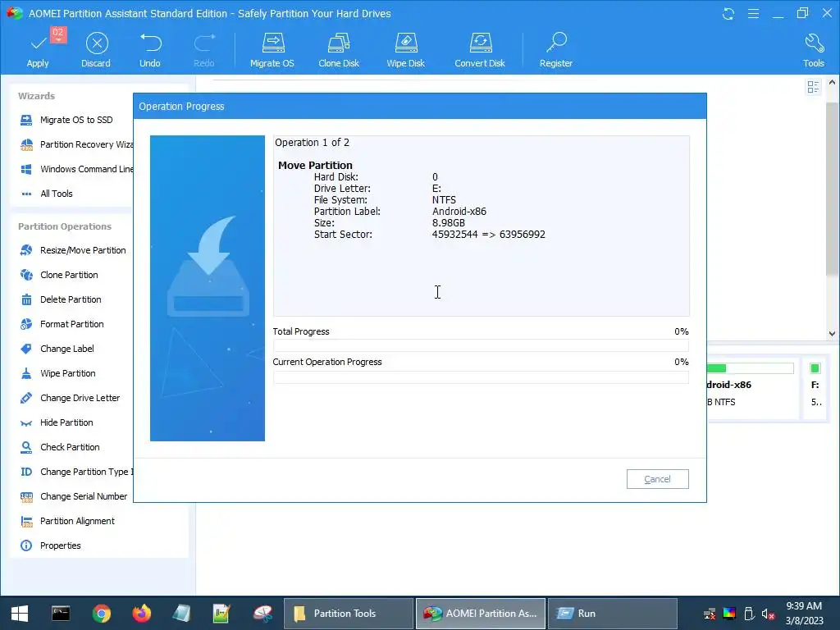
Task: Open Command Prompt from taskbar
Action: click(x=61, y=614)
